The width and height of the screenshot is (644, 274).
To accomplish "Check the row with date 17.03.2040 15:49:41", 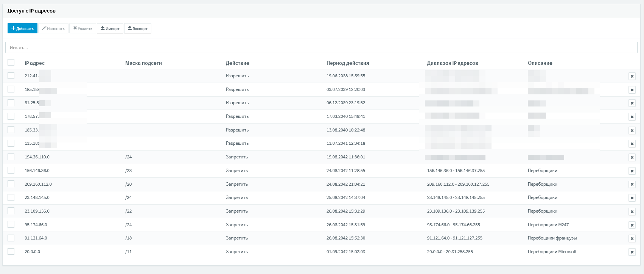I will click(11, 116).
